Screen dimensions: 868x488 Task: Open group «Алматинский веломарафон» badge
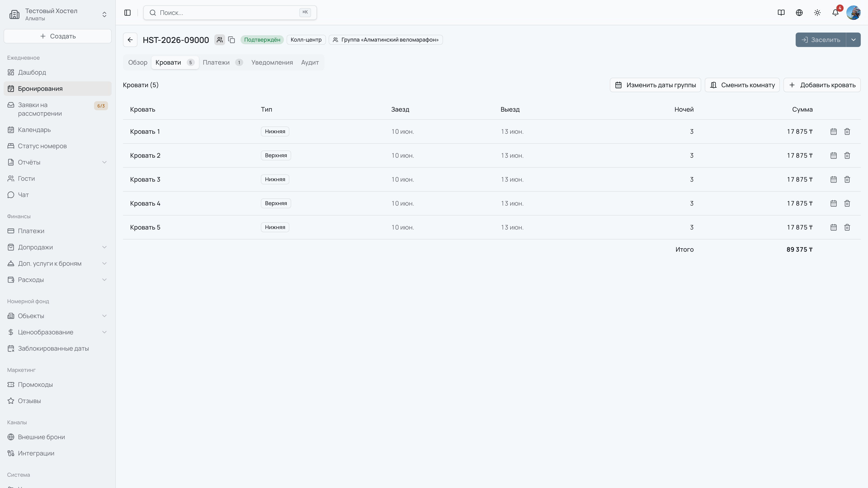386,40
